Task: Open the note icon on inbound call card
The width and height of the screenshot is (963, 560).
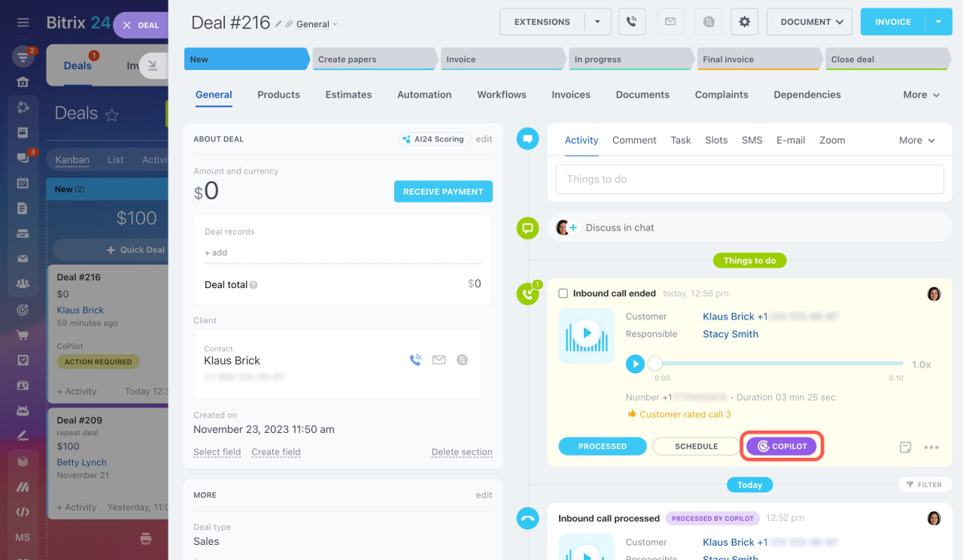Action: click(x=906, y=447)
